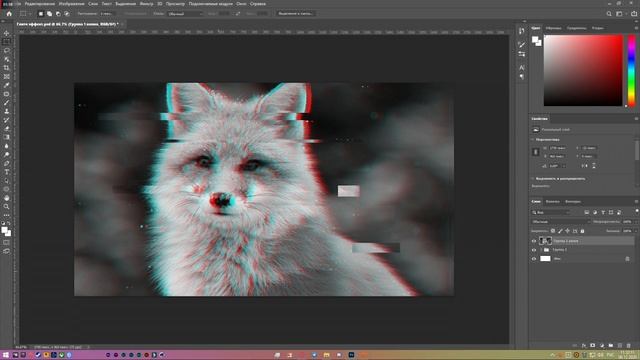Viewport: 640px width, 360px height.
Task: Select the Pen tool
Action: coord(7,163)
